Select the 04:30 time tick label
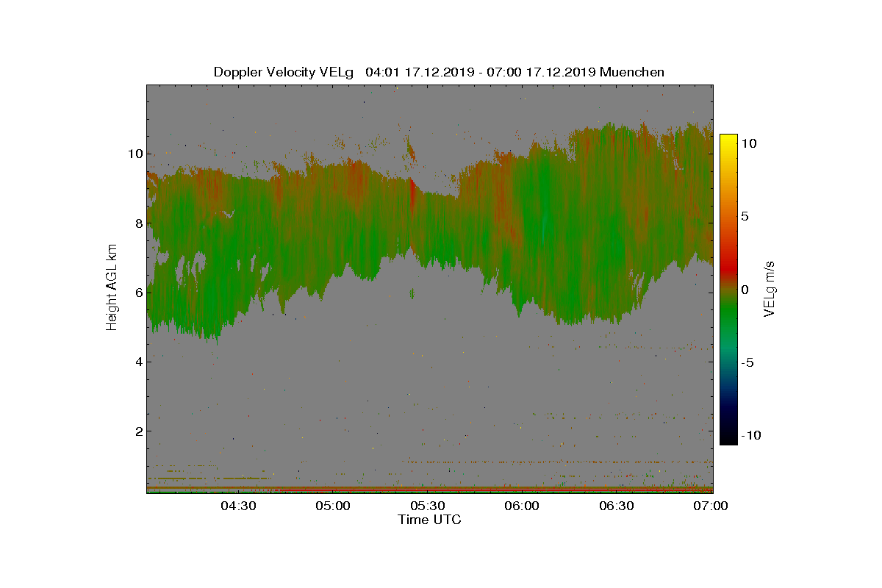Screen dimensions: 882x588 pyautogui.click(x=238, y=506)
